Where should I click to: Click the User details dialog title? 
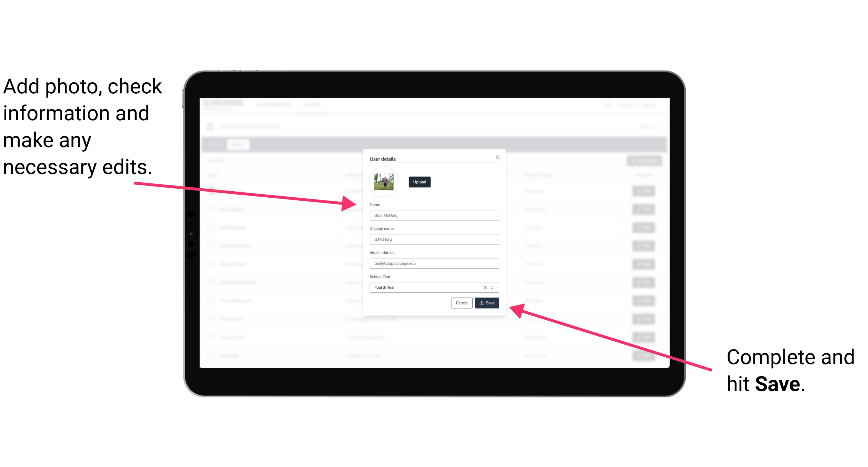pos(383,158)
